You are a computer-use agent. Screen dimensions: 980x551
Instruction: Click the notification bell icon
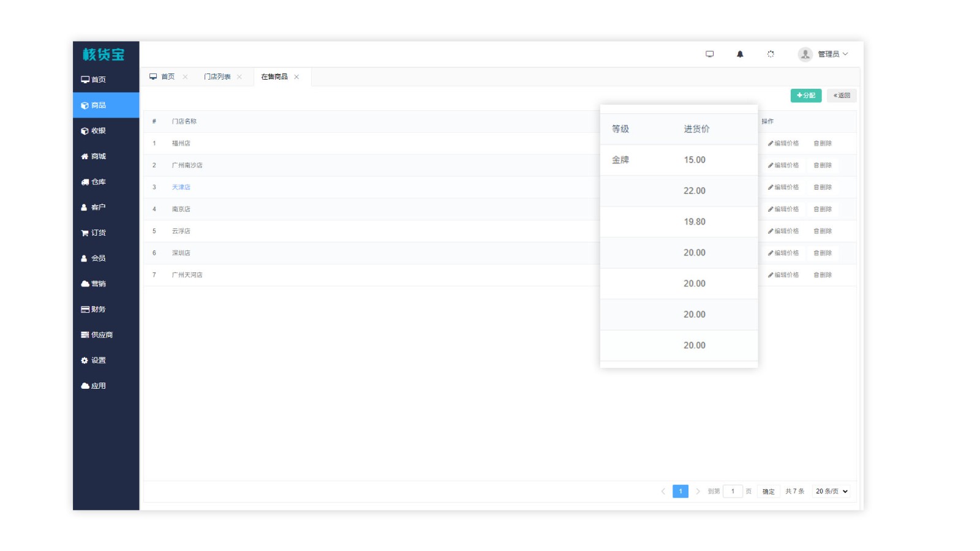click(740, 54)
